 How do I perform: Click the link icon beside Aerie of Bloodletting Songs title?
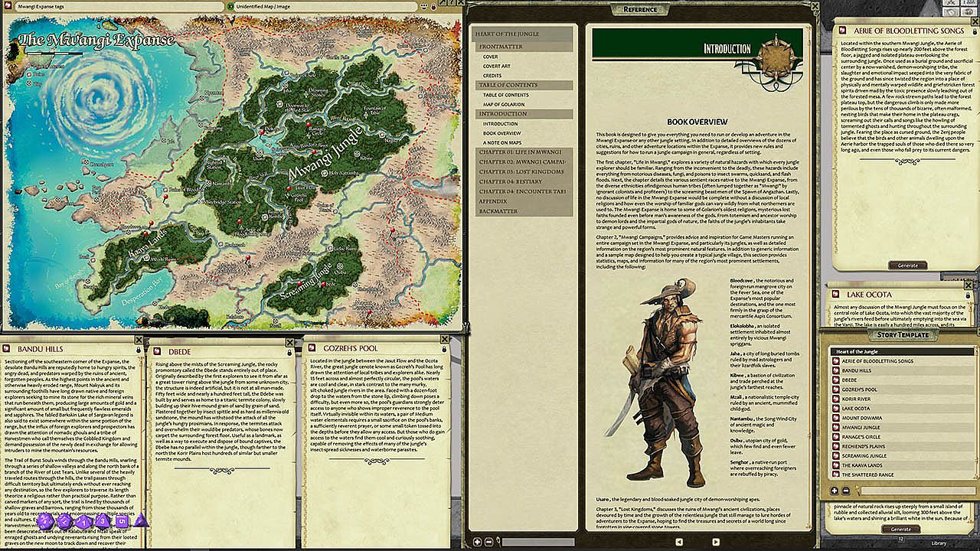click(x=844, y=31)
